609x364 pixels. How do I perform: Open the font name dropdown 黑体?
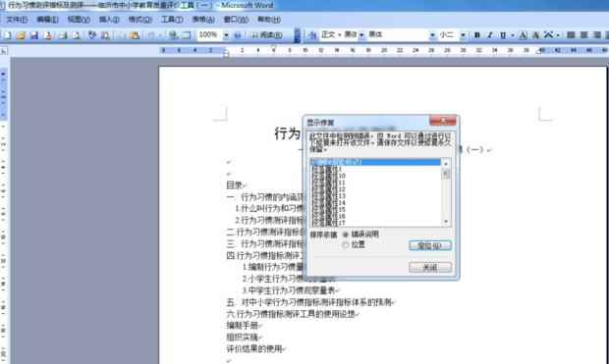point(432,35)
